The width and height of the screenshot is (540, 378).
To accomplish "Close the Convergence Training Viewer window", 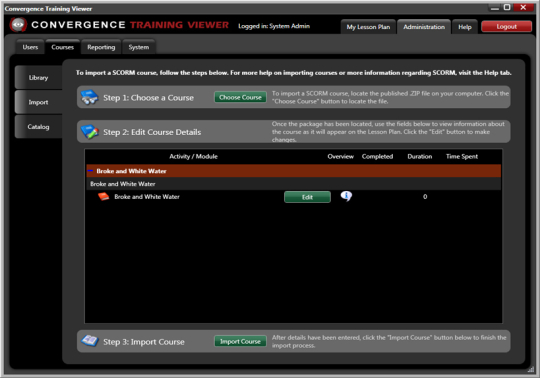I will [x=523, y=7].
